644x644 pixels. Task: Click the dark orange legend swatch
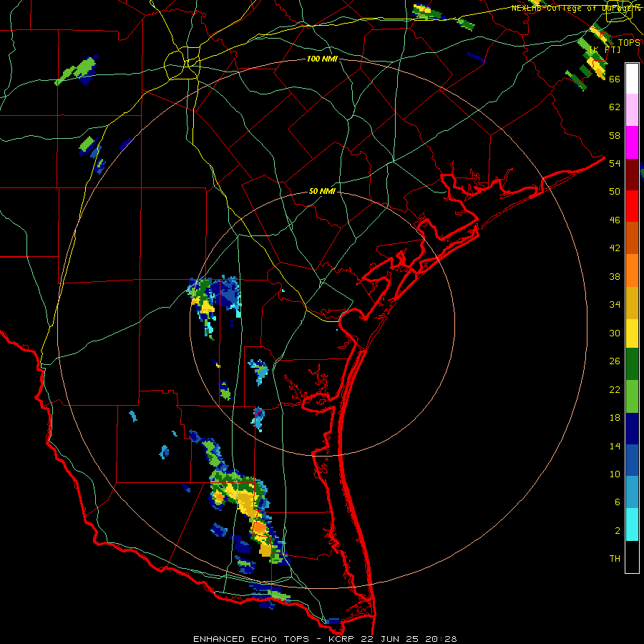[632, 238]
